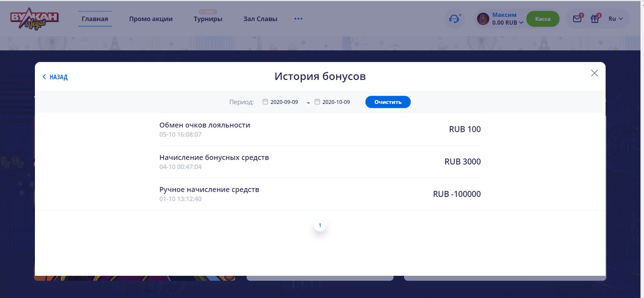Click the user avatar picture
The image size is (644, 298).
pos(483,19)
